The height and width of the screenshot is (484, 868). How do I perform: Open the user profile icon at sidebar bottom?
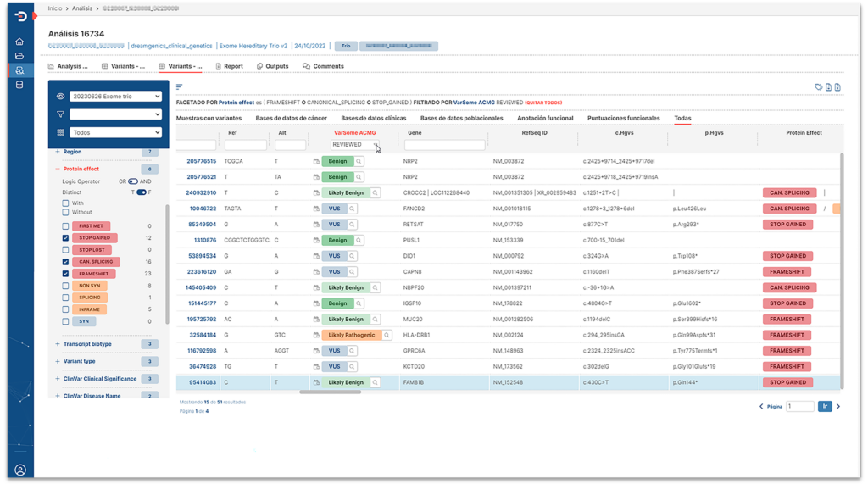[20, 470]
